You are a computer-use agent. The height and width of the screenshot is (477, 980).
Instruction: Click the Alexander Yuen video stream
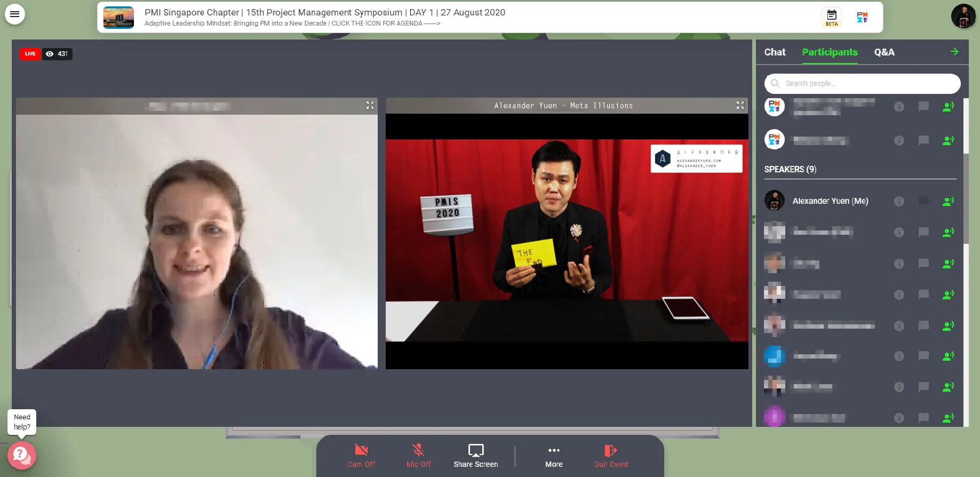pyautogui.click(x=567, y=241)
